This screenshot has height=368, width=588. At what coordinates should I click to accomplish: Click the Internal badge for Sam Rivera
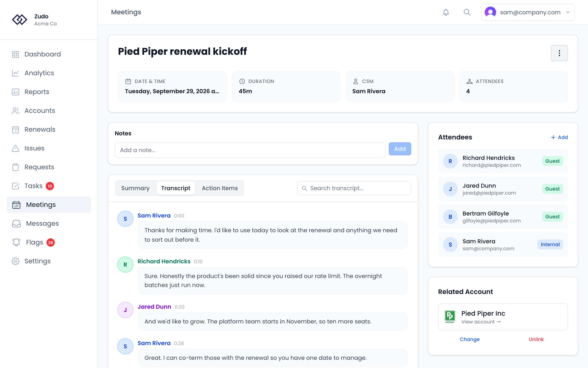click(550, 244)
